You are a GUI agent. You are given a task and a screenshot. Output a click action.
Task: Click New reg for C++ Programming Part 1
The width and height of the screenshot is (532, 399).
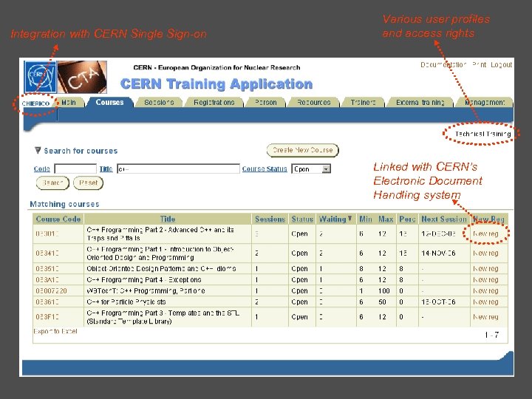click(x=485, y=253)
